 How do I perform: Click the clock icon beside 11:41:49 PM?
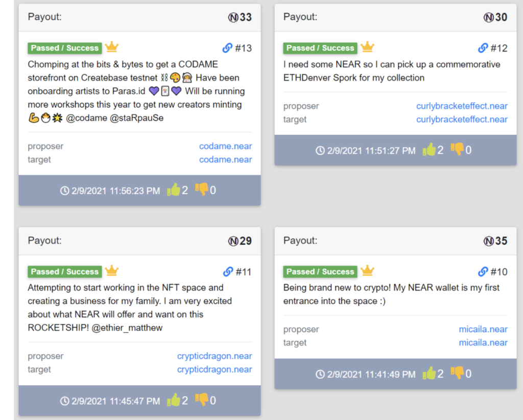[x=320, y=375]
